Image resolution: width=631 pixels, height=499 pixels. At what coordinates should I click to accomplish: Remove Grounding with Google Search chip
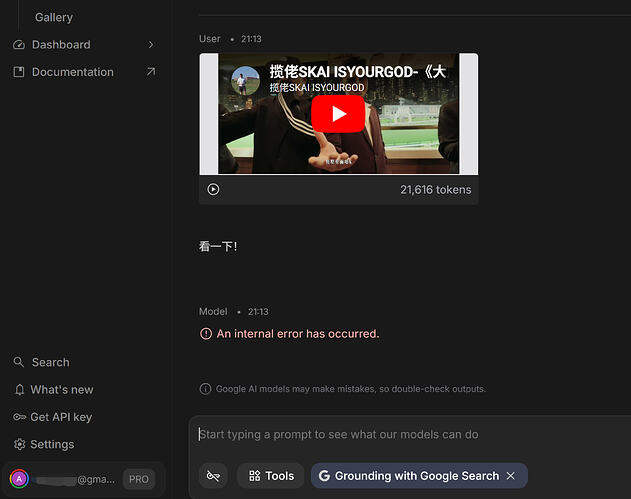pyautogui.click(x=511, y=476)
